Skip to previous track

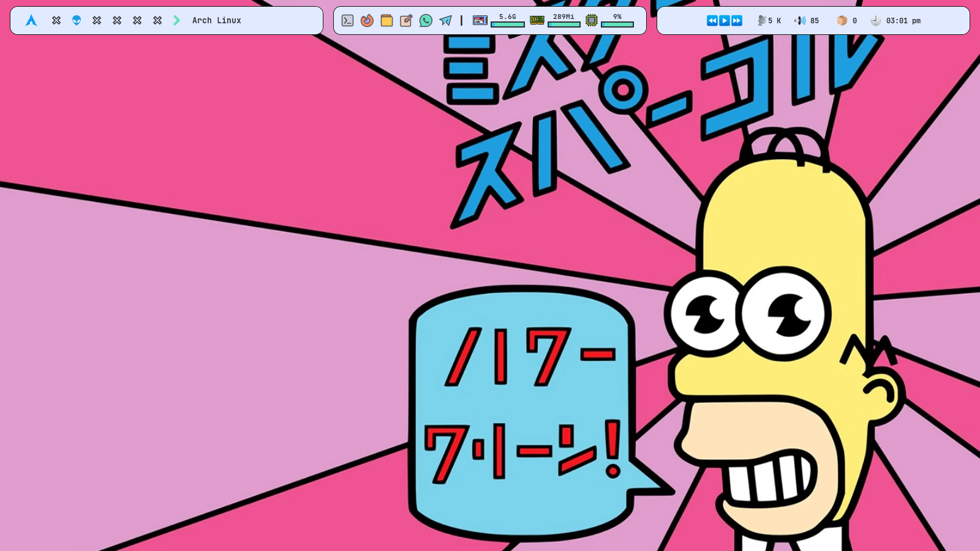coord(712,21)
